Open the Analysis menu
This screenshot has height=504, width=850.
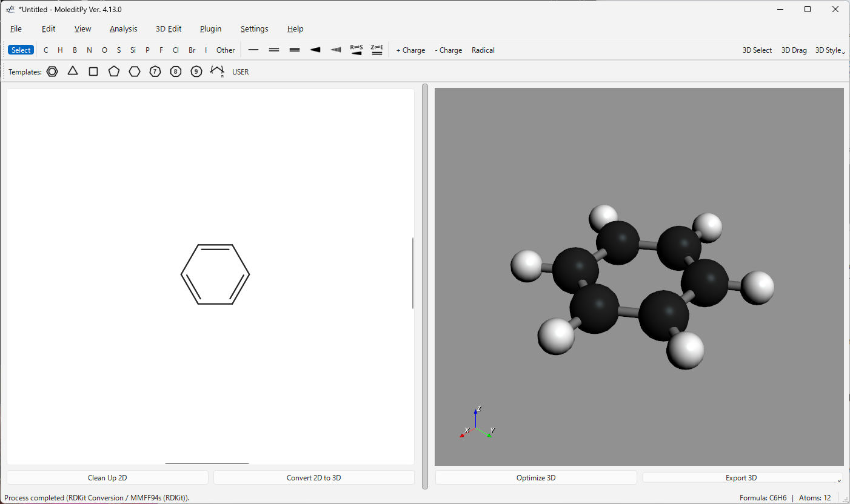(124, 28)
